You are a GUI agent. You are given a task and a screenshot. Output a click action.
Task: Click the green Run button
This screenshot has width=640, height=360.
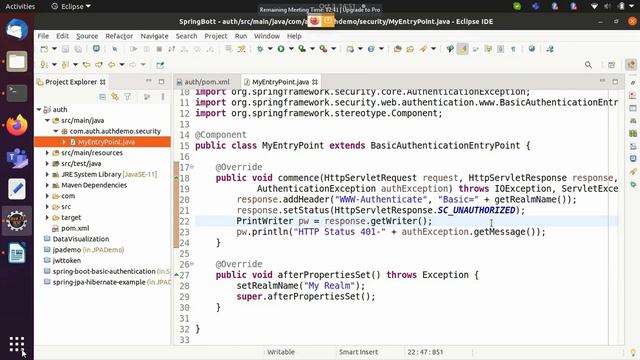coord(281,49)
